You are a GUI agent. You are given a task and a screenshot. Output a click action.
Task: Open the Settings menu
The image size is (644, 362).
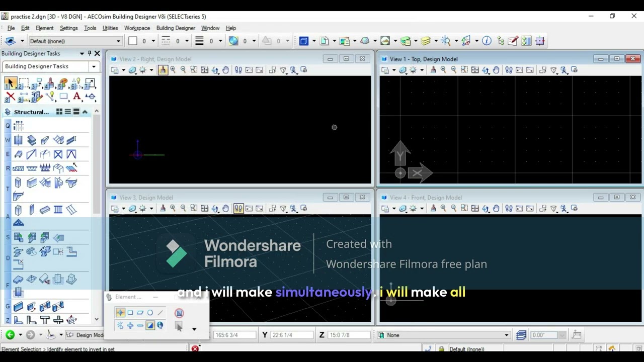pyautogui.click(x=69, y=28)
